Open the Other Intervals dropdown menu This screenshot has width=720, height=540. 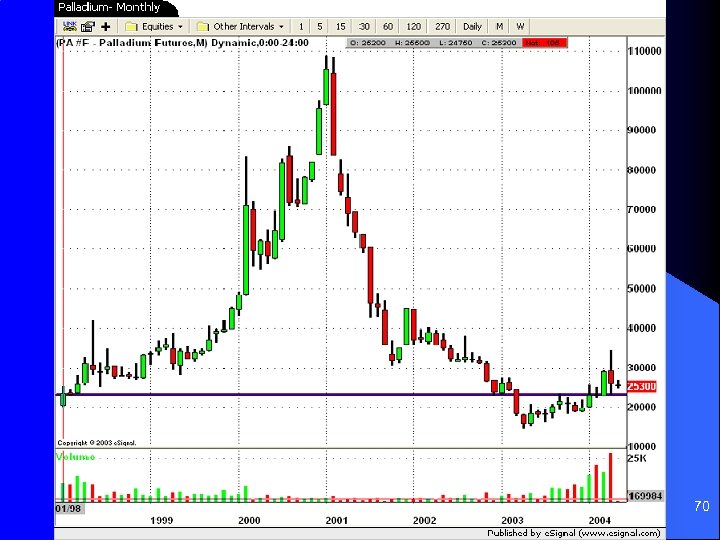[x=241, y=27]
